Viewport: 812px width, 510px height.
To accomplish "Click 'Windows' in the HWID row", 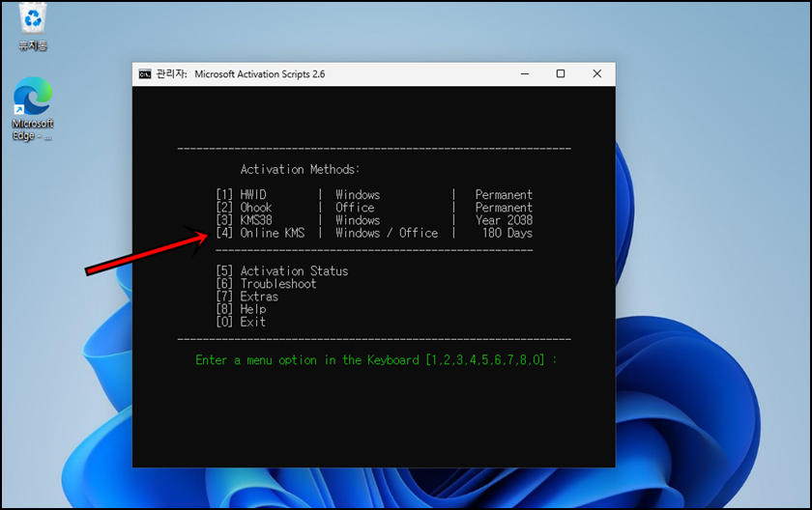I will [358, 194].
